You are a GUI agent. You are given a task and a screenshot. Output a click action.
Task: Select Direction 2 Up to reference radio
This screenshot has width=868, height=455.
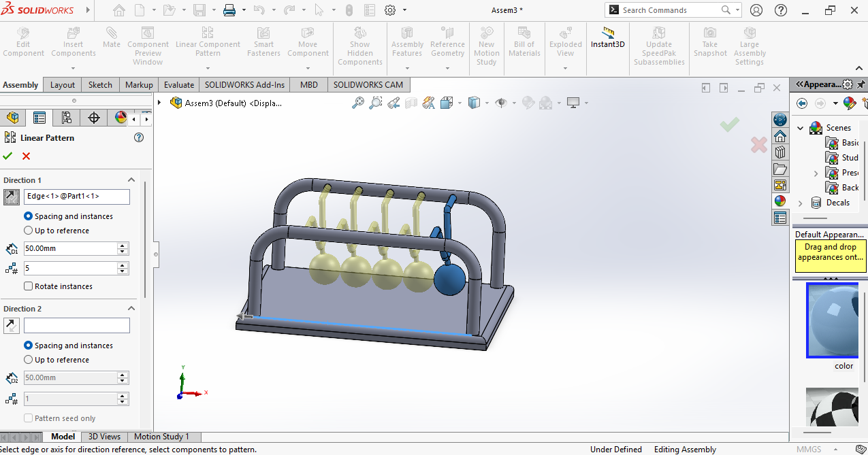pos(28,360)
